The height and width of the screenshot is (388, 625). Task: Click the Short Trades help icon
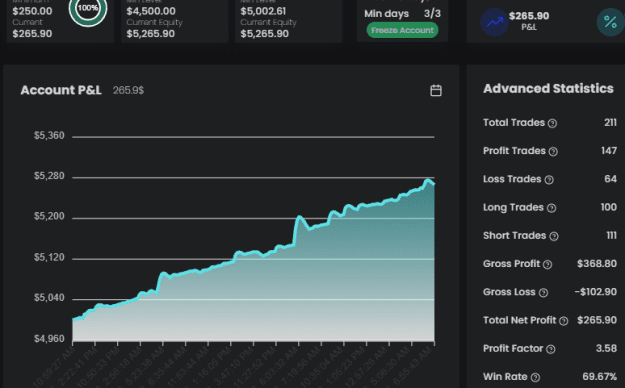point(554,236)
